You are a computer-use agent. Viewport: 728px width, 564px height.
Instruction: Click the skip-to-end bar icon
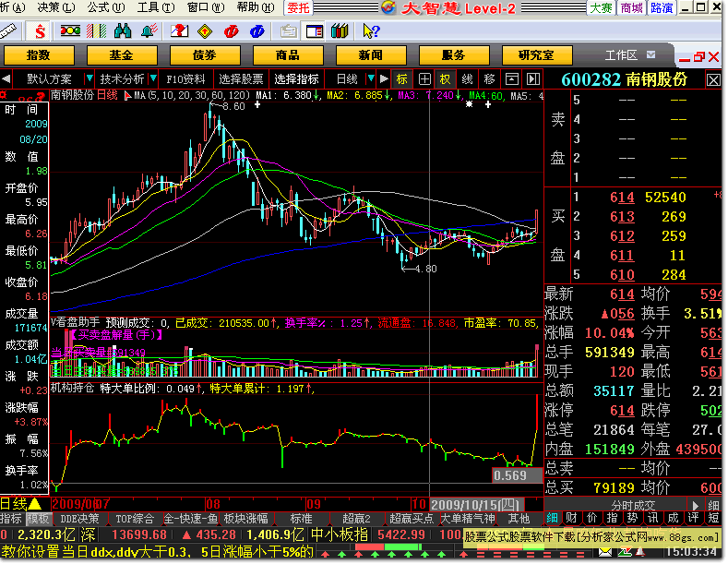click(x=533, y=79)
